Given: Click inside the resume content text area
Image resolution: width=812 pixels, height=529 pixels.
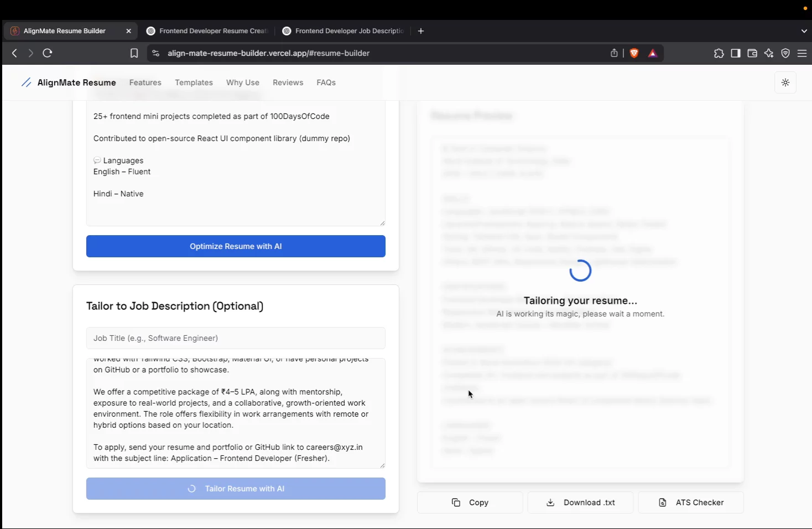Looking at the screenshot, I should coord(236,164).
